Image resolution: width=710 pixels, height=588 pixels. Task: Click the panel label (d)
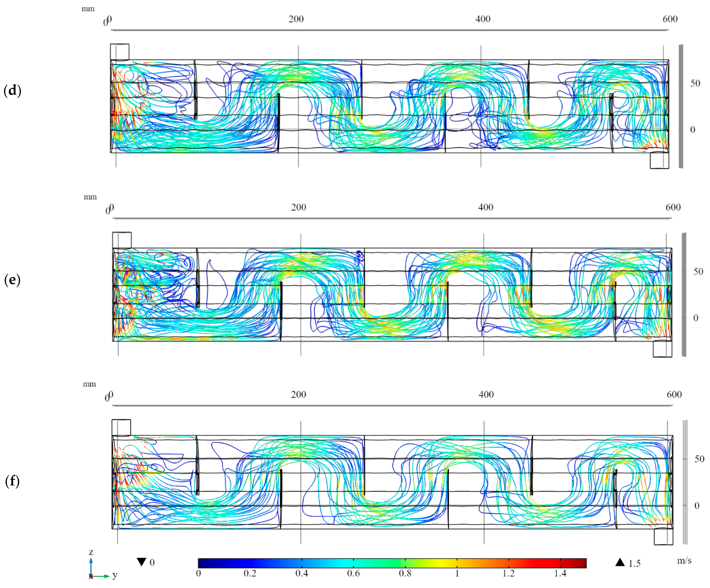tap(13, 91)
